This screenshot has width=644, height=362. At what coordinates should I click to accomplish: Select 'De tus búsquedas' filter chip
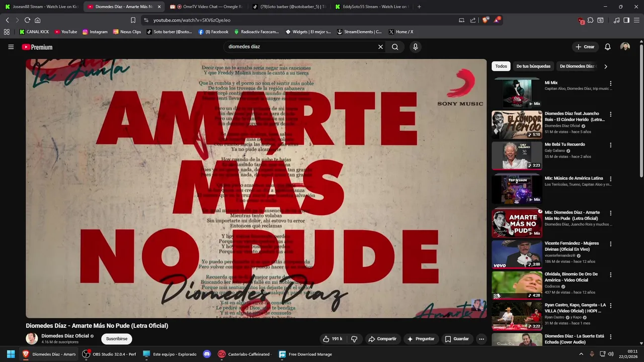[x=533, y=66]
